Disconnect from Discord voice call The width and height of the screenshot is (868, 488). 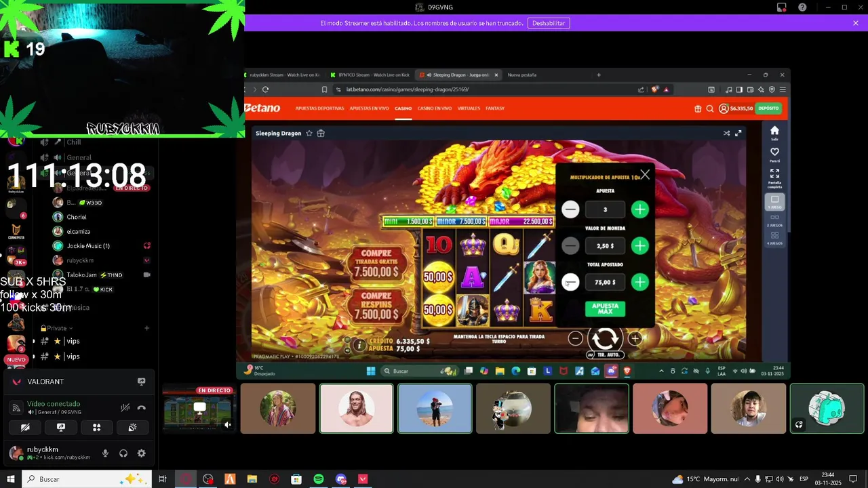coord(141,407)
